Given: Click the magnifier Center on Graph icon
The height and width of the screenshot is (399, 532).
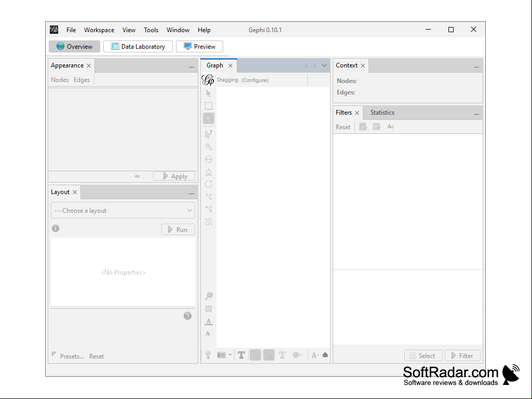Looking at the screenshot, I should [x=209, y=296].
